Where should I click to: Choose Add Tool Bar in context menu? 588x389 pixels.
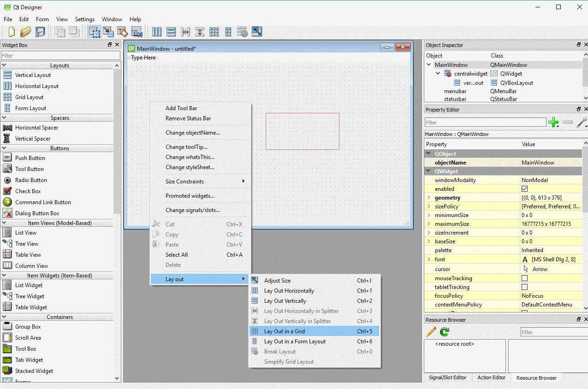click(201, 108)
